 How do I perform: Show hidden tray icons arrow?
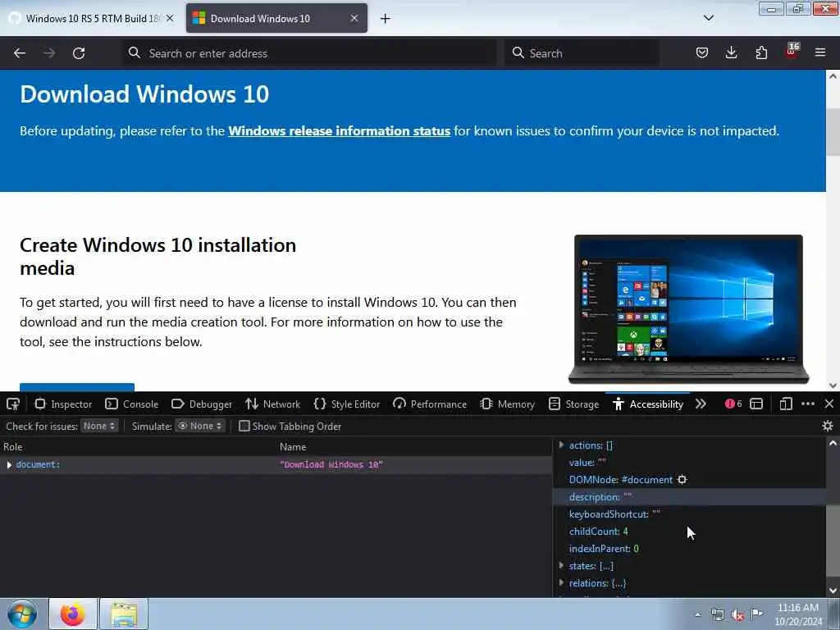[x=697, y=615]
